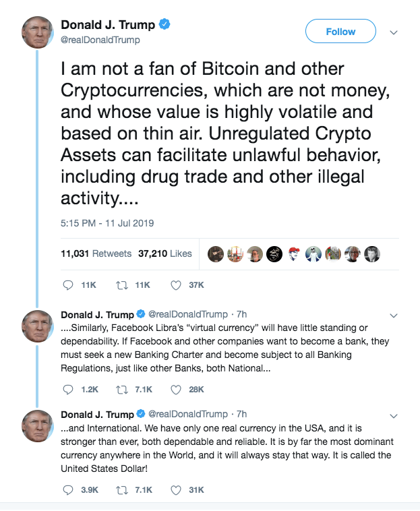Viewport: 420px width, 511px height.
Task: Retweet the main Bitcoin tweet
Action: pos(121,285)
